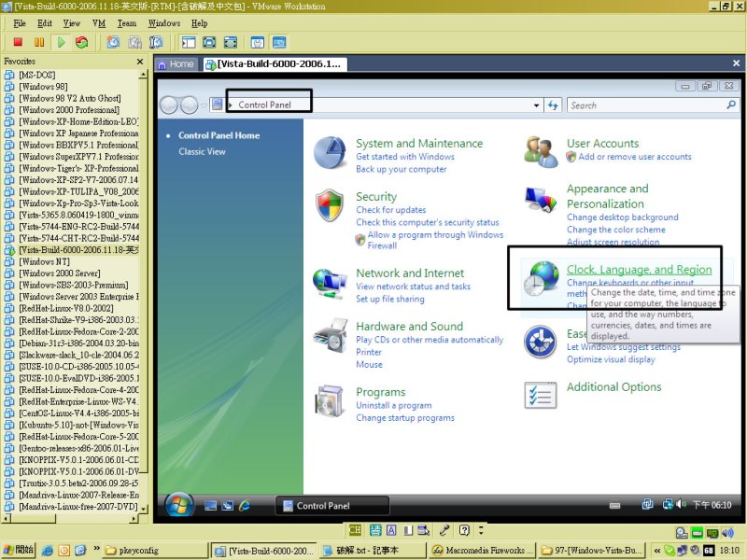Click Change desktop background link
This screenshot has width=747, height=560.
tap(622, 217)
